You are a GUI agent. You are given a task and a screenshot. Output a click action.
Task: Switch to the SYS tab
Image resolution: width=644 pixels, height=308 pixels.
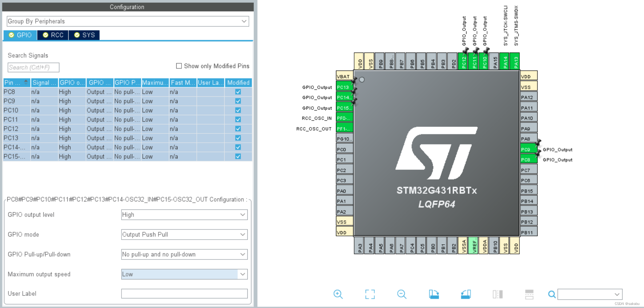(x=84, y=35)
